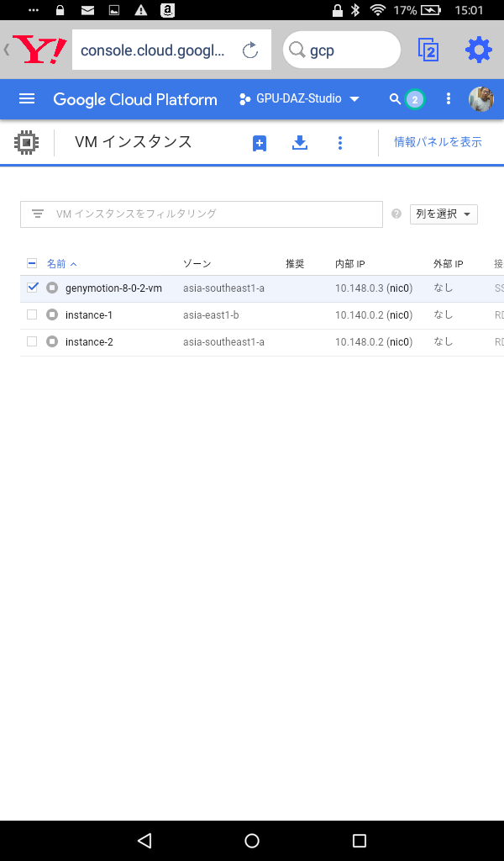
Task: Open the user account avatar
Action: click(481, 99)
